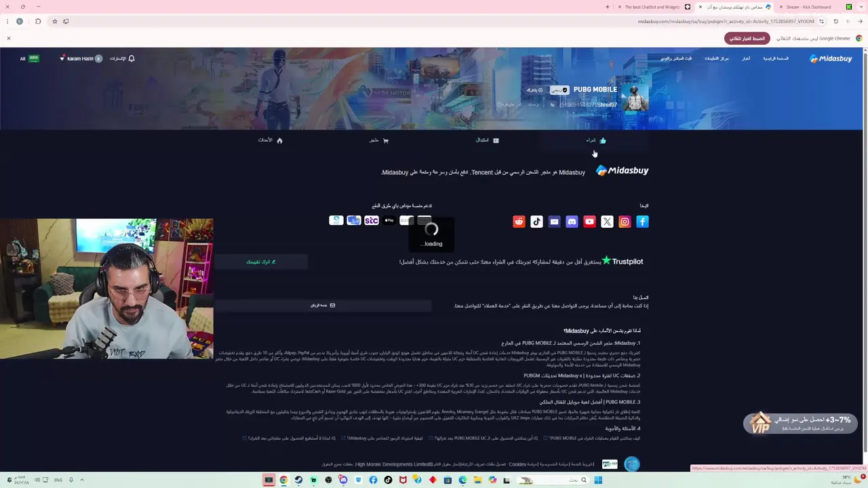Open Midasbuy's YouTube social link

[x=589, y=222]
